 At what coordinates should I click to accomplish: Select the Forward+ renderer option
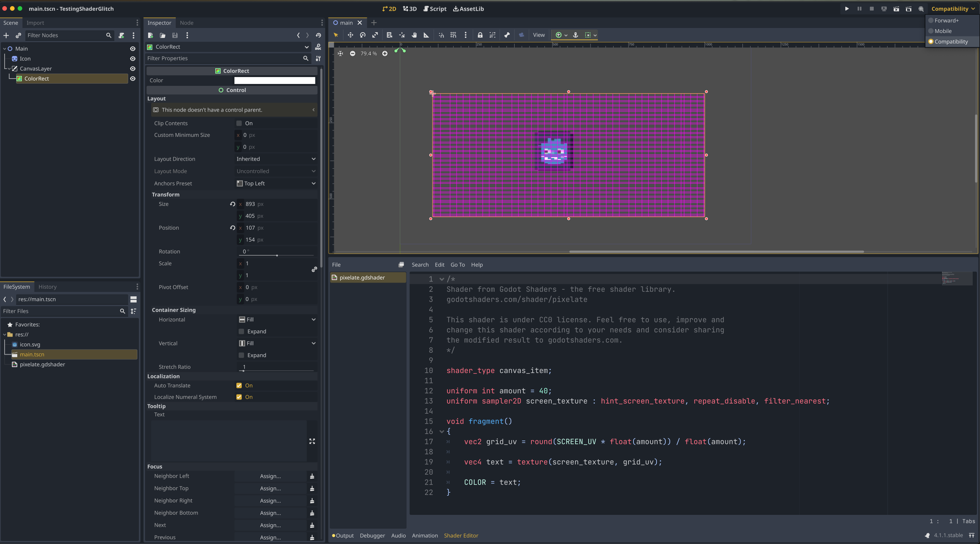point(946,20)
